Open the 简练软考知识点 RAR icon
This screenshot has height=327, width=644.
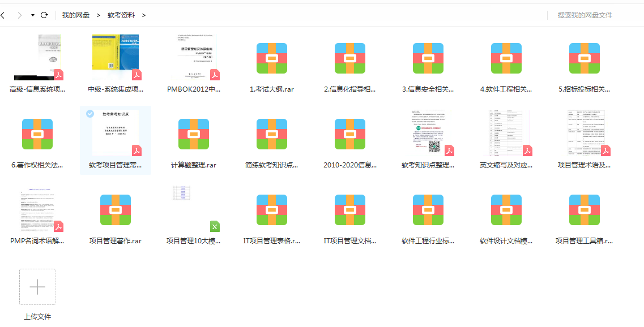tap(272, 134)
